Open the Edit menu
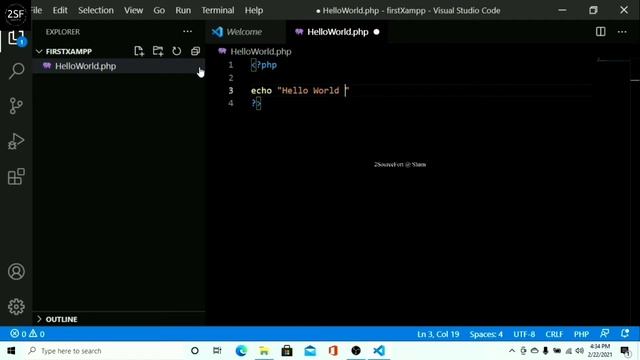This screenshot has height=360, width=640. [60, 10]
